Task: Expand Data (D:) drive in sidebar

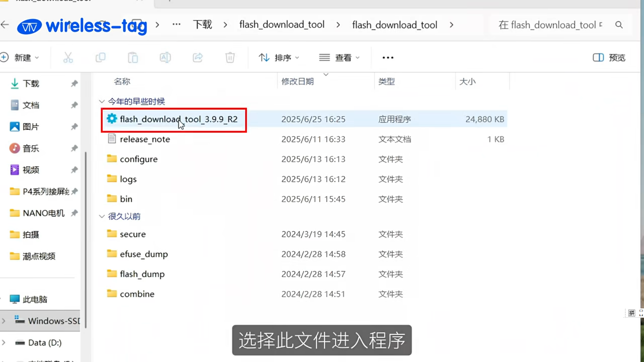Action: click(x=4, y=343)
